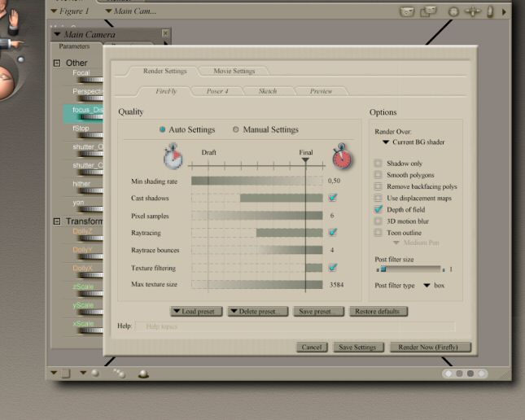Click the ground shadow sphere icon at bottom

[x=143, y=374]
